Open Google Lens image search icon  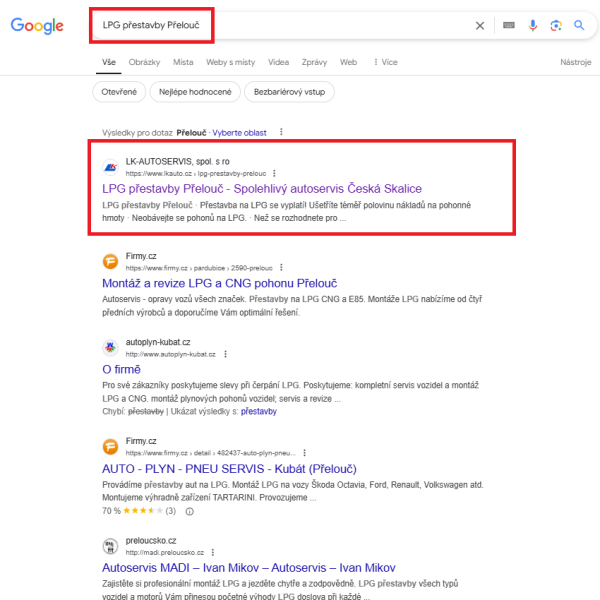pyautogui.click(x=556, y=26)
